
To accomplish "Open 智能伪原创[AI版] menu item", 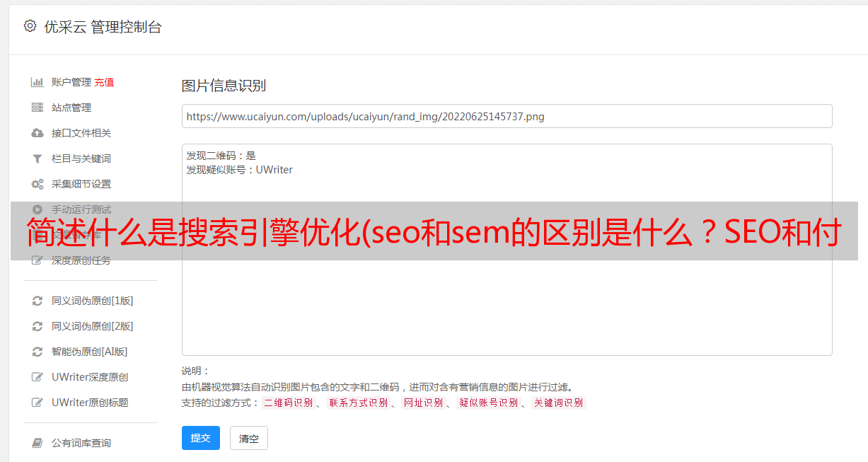I will point(89,352).
